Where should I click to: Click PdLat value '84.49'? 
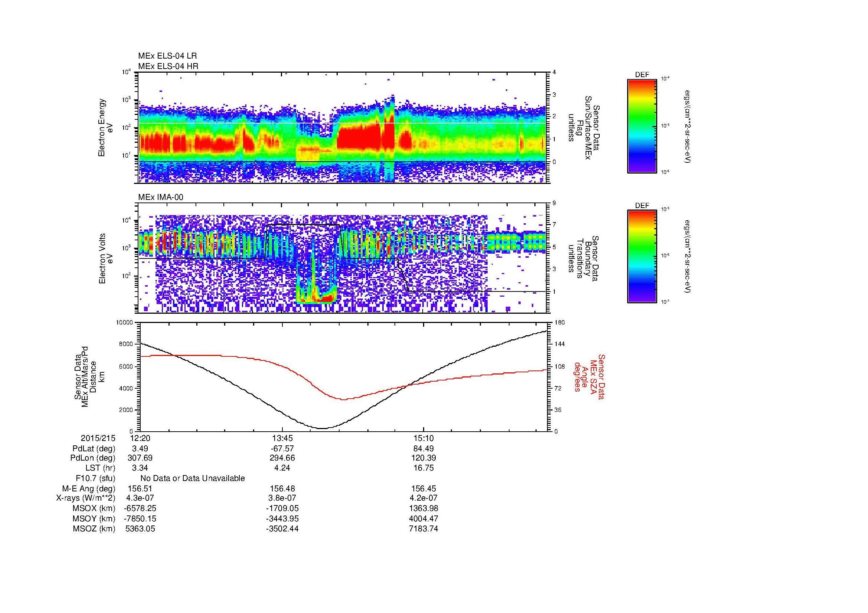(x=424, y=449)
